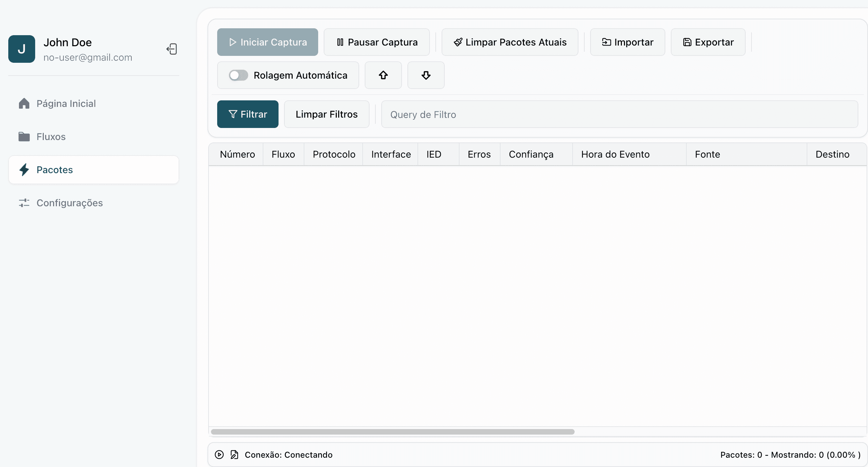Screen dimensions: 868x467
Task: Click the Interface column header
Action: click(x=391, y=154)
